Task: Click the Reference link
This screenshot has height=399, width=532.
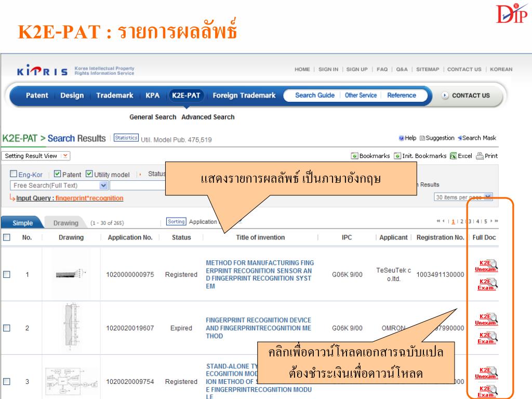Action: click(402, 96)
